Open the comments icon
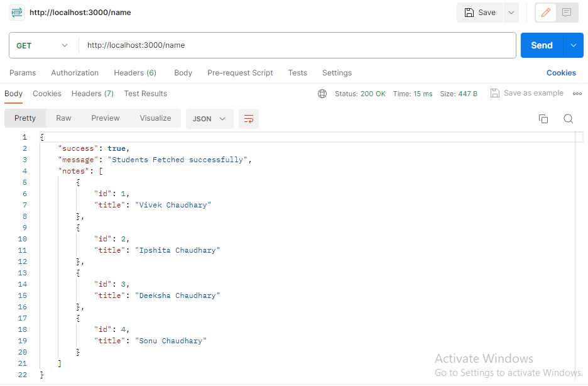 (x=567, y=13)
